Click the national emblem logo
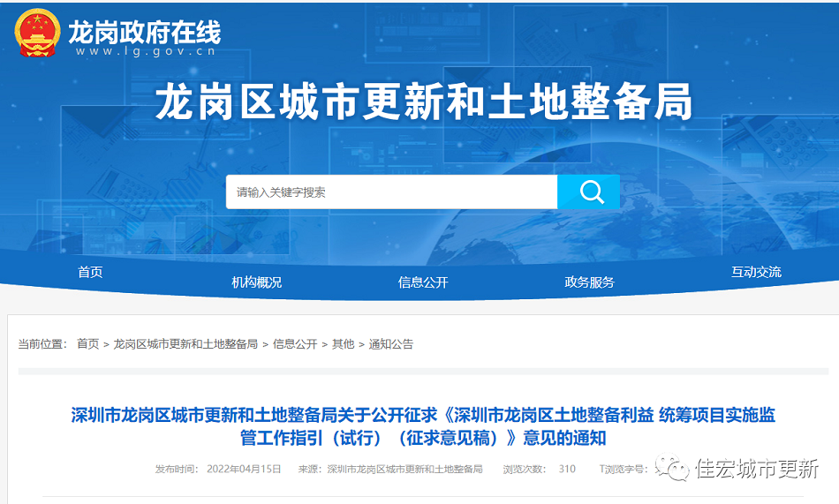Image resolution: width=839 pixels, height=504 pixels. point(37,33)
